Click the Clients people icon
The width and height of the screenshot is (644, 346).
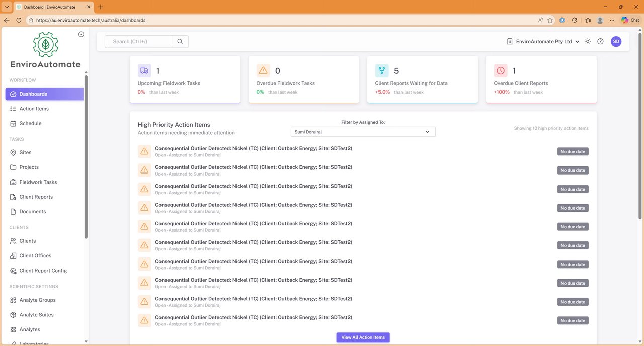pyautogui.click(x=13, y=241)
